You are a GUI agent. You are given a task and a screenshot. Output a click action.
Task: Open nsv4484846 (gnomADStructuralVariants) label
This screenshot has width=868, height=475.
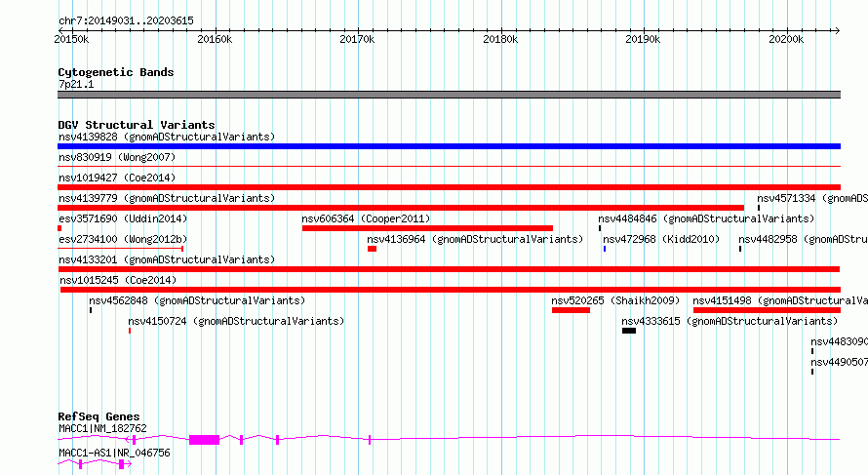coord(706,218)
